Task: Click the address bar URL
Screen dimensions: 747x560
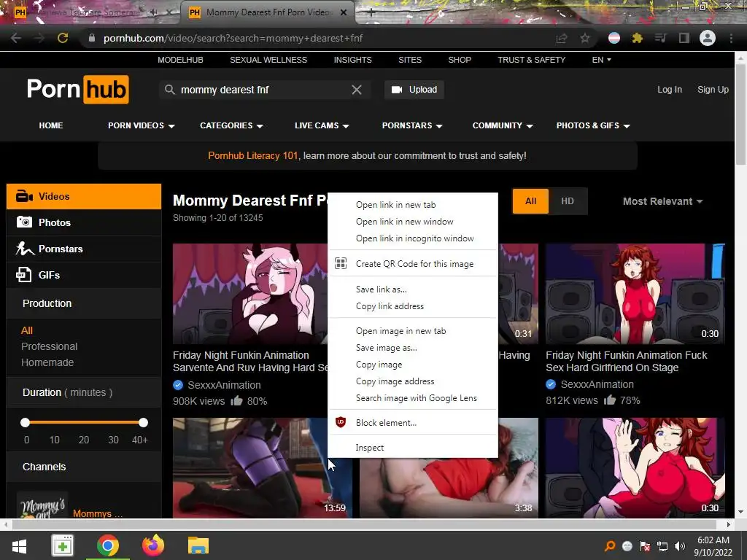Action: [233, 38]
